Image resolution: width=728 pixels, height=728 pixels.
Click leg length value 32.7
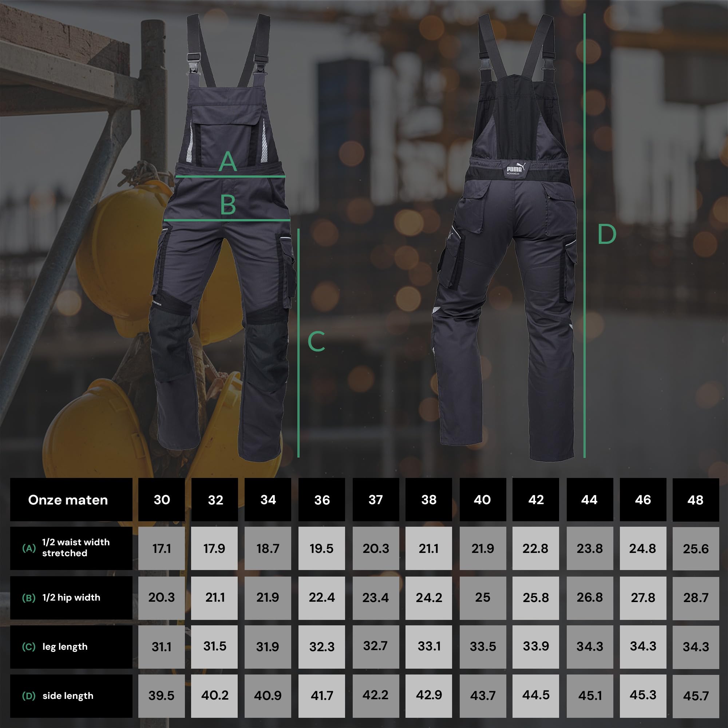click(376, 647)
